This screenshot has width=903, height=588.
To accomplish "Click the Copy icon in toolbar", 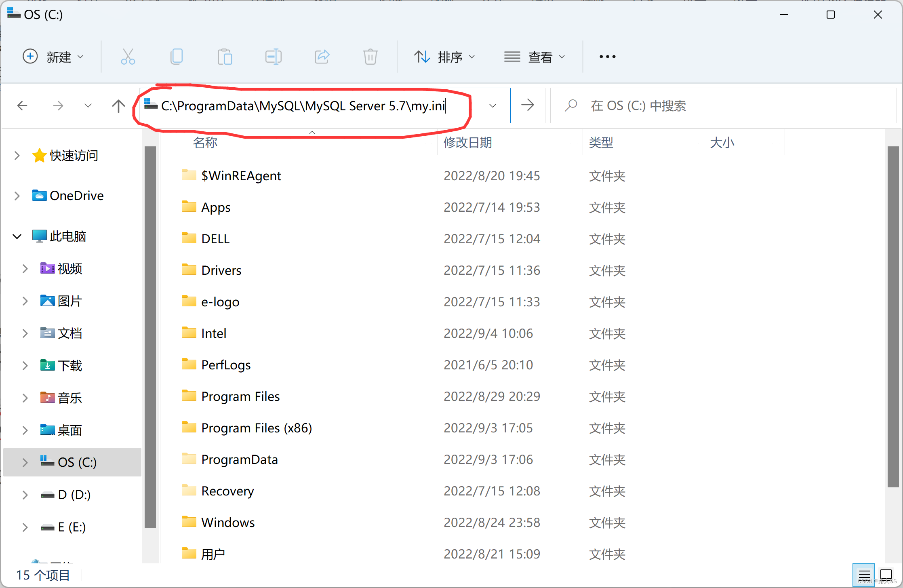I will tap(177, 57).
